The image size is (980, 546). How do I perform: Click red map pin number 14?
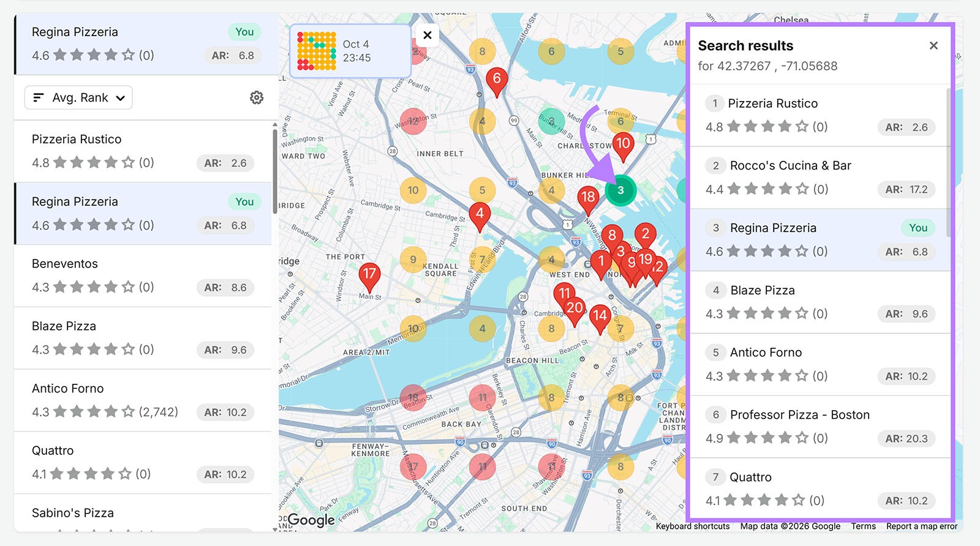[x=600, y=320]
